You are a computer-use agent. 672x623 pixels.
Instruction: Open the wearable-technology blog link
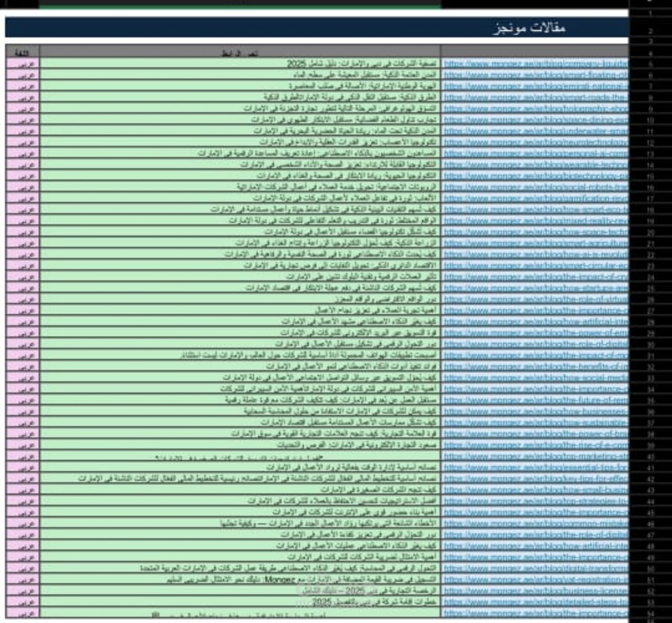pos(530,165)
